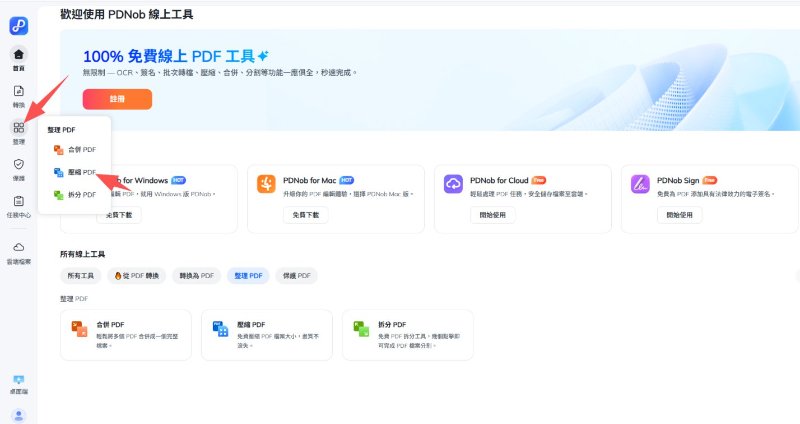Click the PDNob logo icon
This screenshot has height=424, width=800.
19,26
